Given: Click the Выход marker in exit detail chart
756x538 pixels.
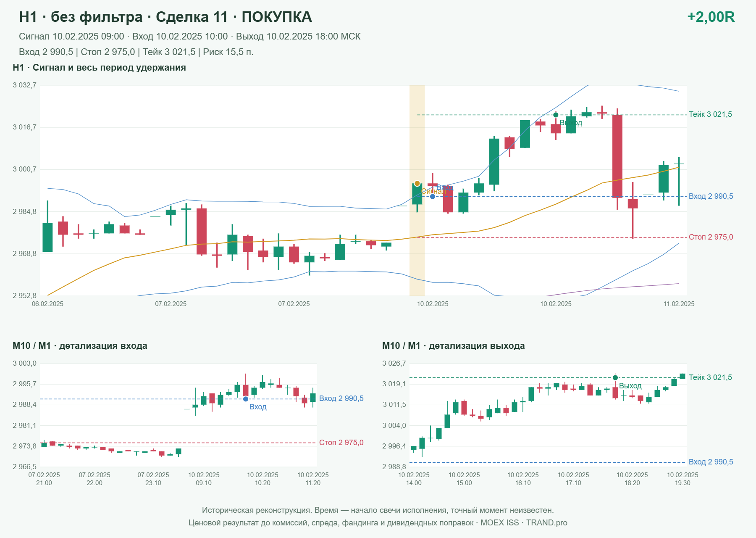Looking at the screenshot, I should coord(615,377).
